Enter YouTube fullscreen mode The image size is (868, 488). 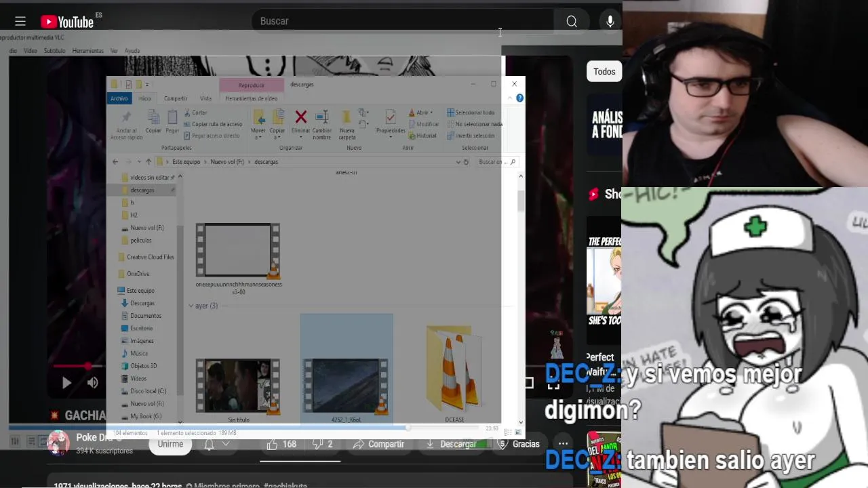(553, 384)
